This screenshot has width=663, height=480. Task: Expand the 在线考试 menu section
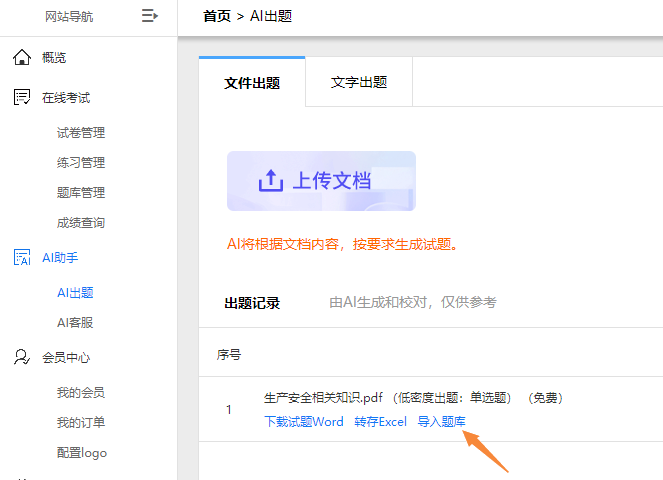point(66,98)
